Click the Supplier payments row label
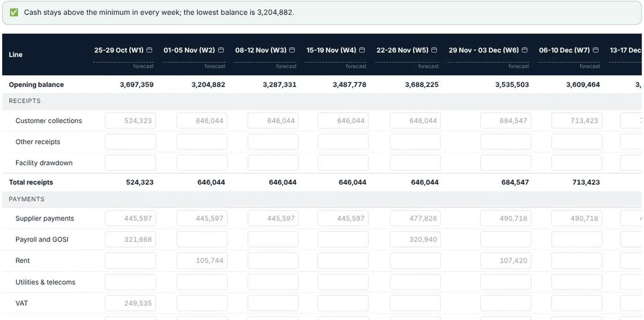The image size is (644, 320). tap(45, 218)
